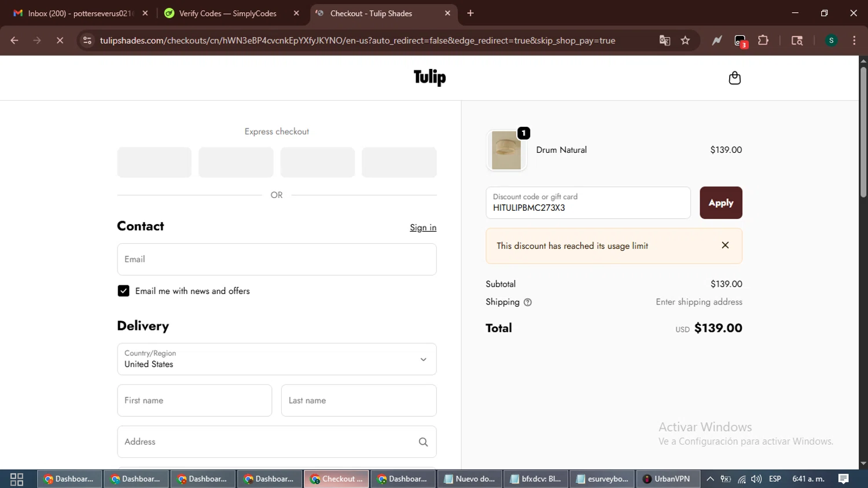868x488 pixels.
Task: Open the translate page icon
Action: [664, 41]
